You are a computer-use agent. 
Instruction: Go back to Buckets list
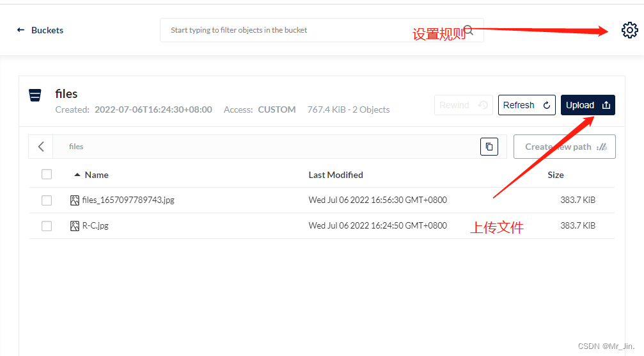pos(40,30)
